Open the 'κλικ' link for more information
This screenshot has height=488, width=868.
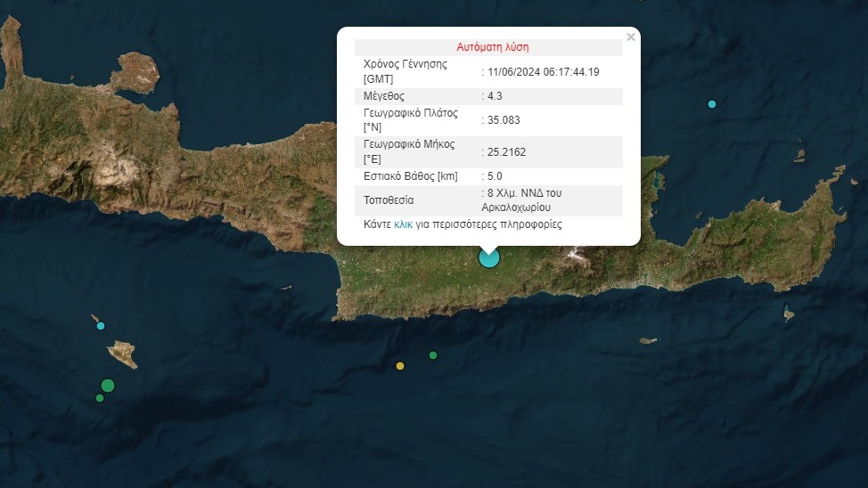(403, 224)
